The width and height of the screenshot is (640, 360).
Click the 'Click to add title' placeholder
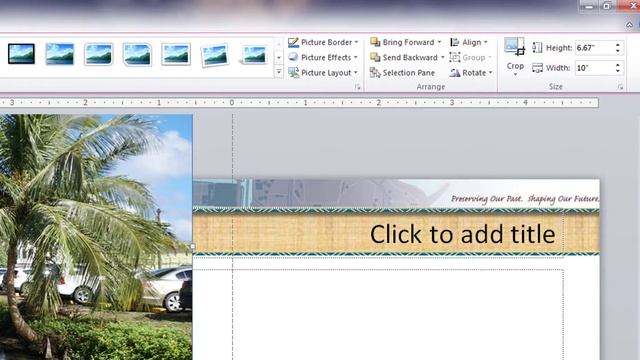[x=462, y=234]
